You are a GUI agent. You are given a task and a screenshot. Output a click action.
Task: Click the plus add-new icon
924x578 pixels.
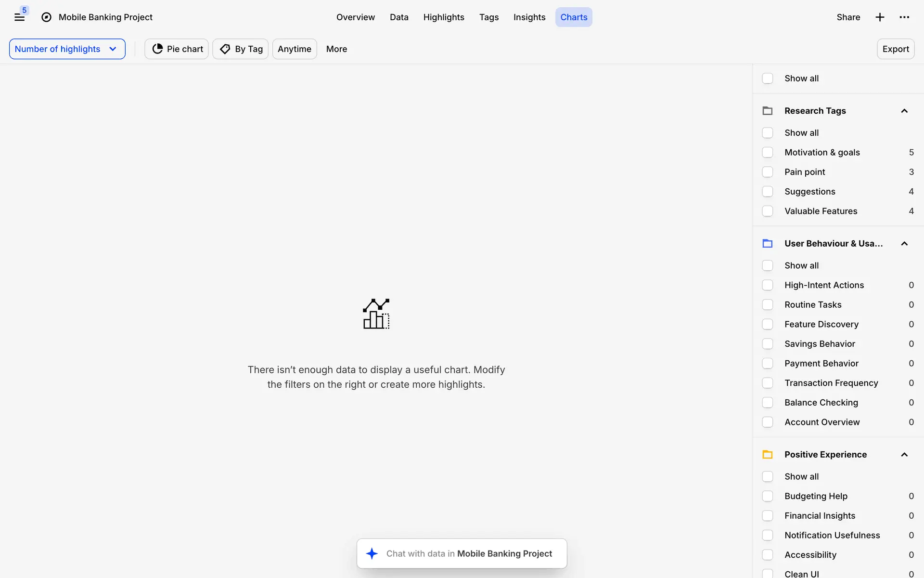[x=880, y=17]
